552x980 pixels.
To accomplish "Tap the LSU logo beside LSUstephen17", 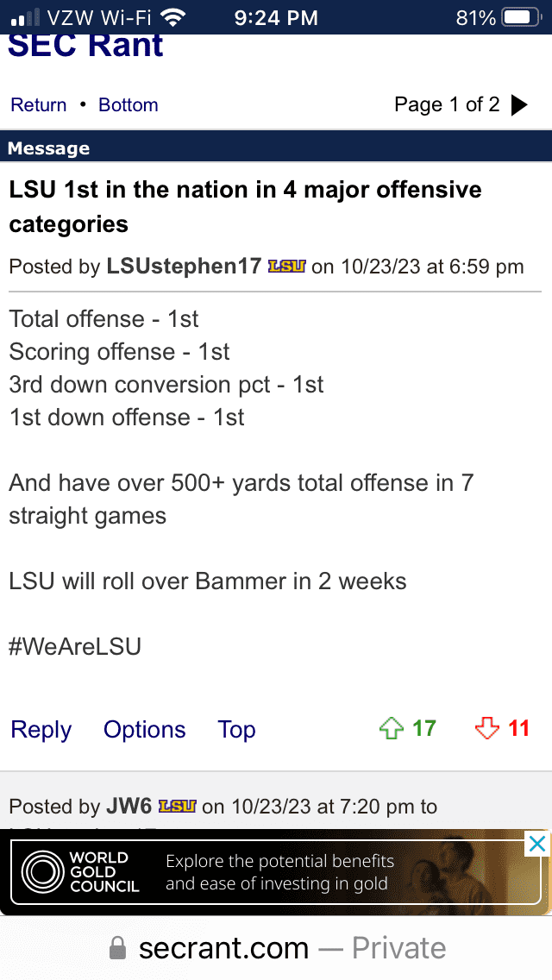I will 286,267.
